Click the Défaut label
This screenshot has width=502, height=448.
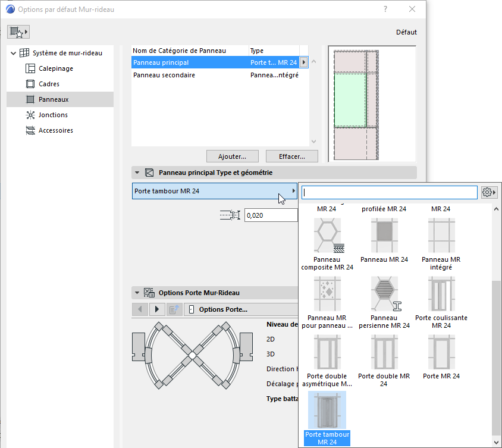[406, 32]
